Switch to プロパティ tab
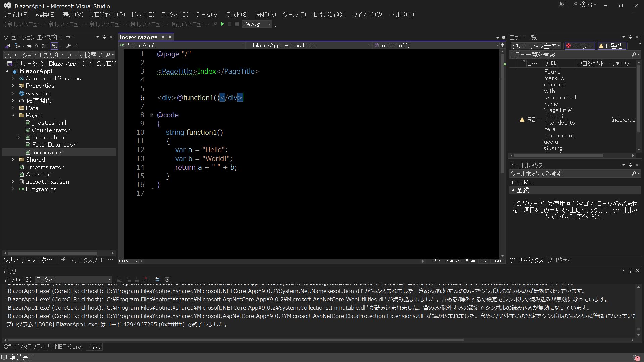Image resolution: width=644 pixels, height=362 pixels. 559,260
